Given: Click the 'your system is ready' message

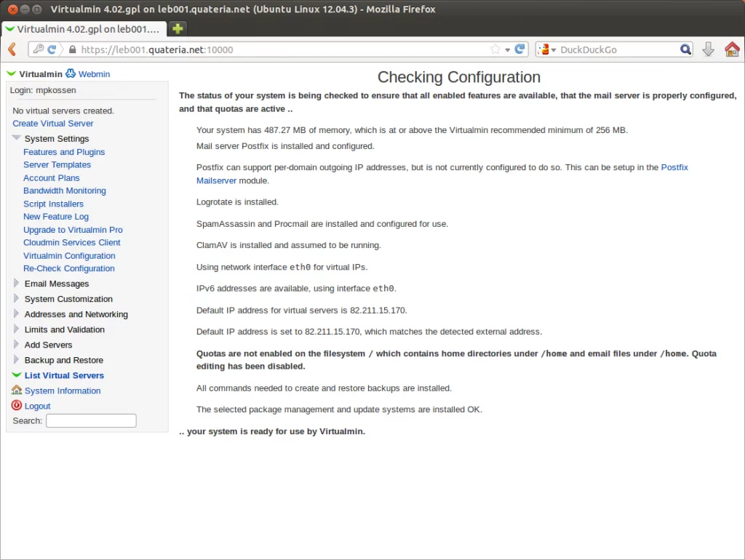Looking at the screenshot, I should point(272,432).
